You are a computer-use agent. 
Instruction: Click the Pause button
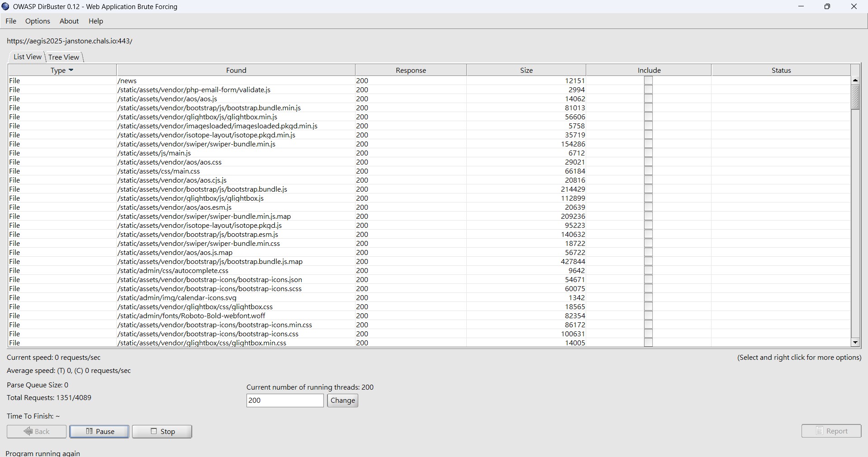(99, 431)
